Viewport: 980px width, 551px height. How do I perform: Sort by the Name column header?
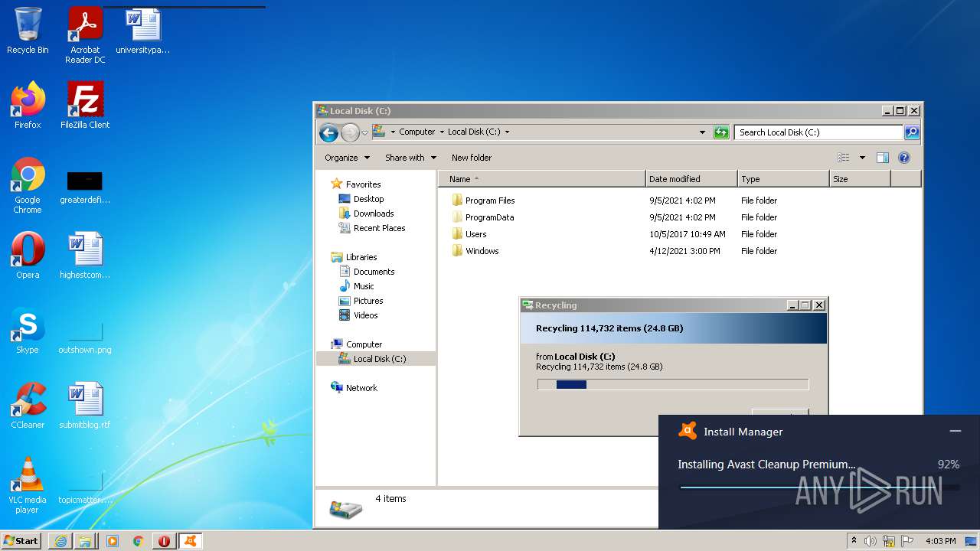(542, 179)
